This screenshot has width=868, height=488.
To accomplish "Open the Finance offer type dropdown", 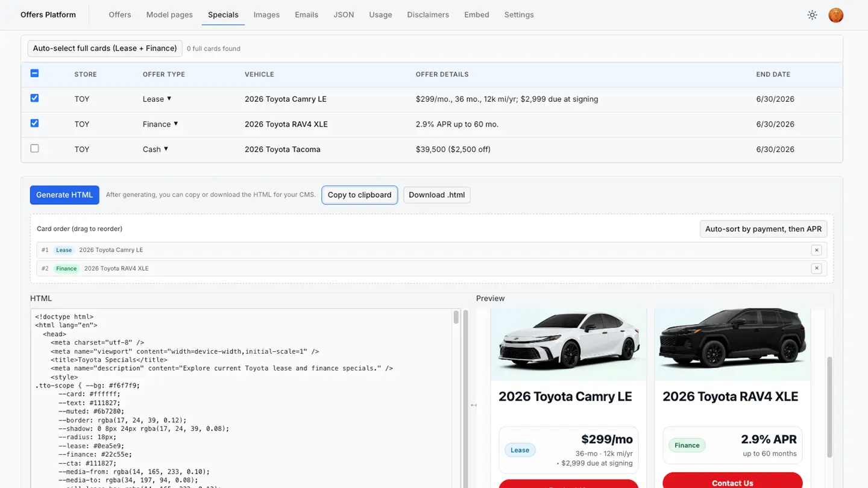I will point(160,124).
